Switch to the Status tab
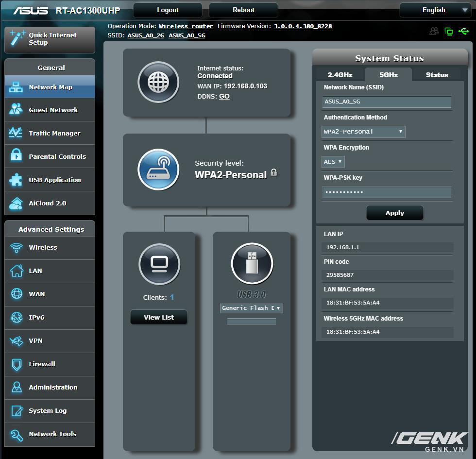 click(437, 75)
